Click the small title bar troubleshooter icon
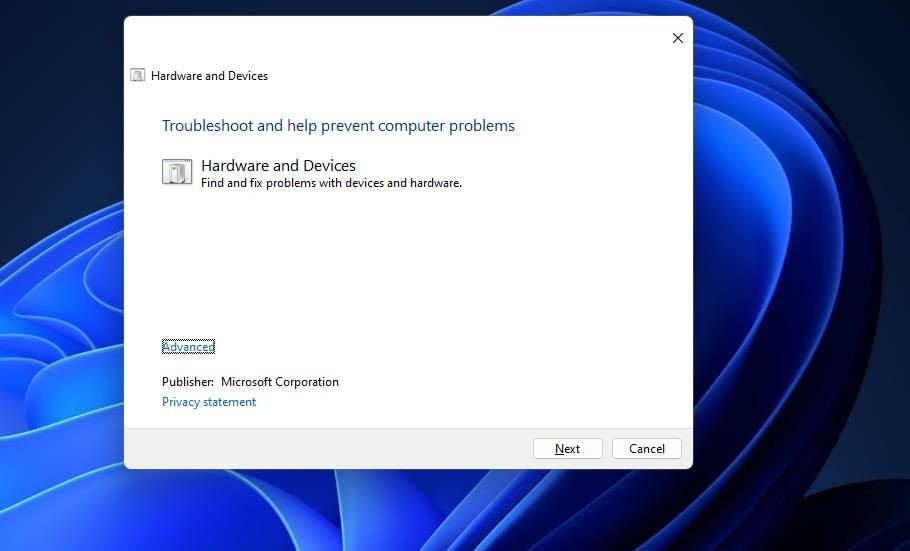910x551 pixels. 138,75
